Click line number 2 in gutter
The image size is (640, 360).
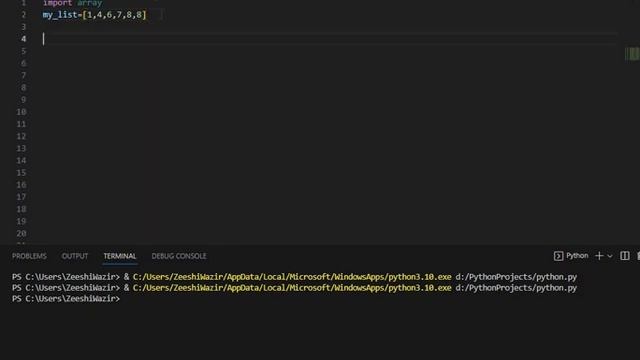click(24, 15)
